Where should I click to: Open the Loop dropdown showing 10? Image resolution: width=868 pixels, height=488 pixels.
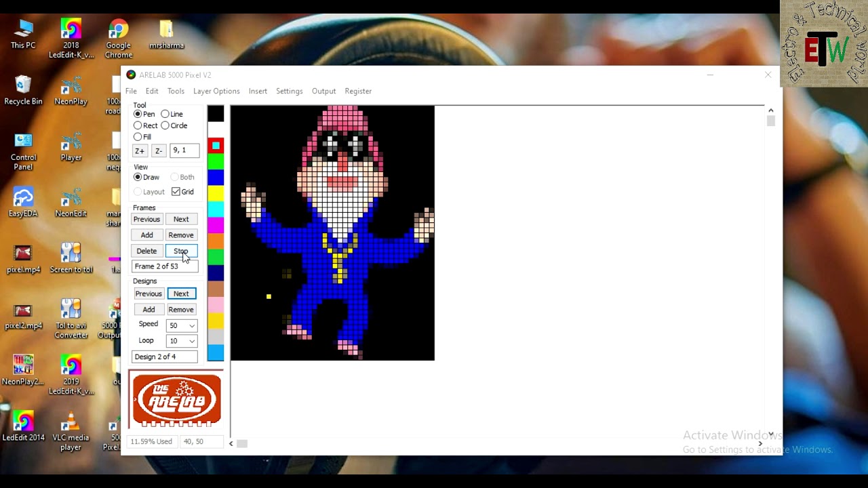pos(182,341)
